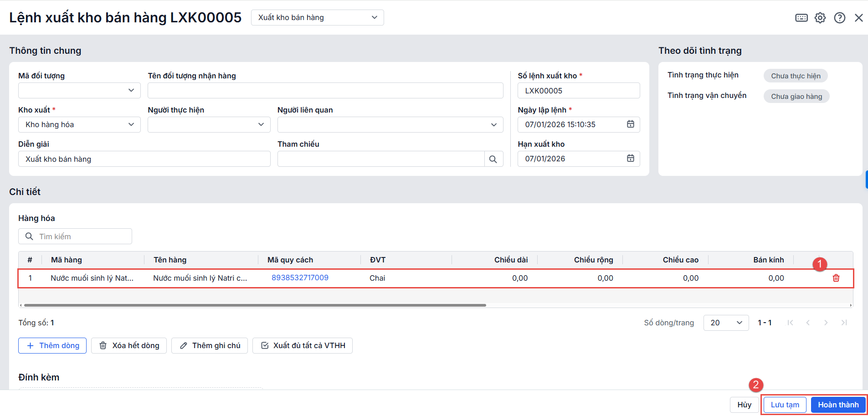Open product code link 8938532717009

pos(300,277)
